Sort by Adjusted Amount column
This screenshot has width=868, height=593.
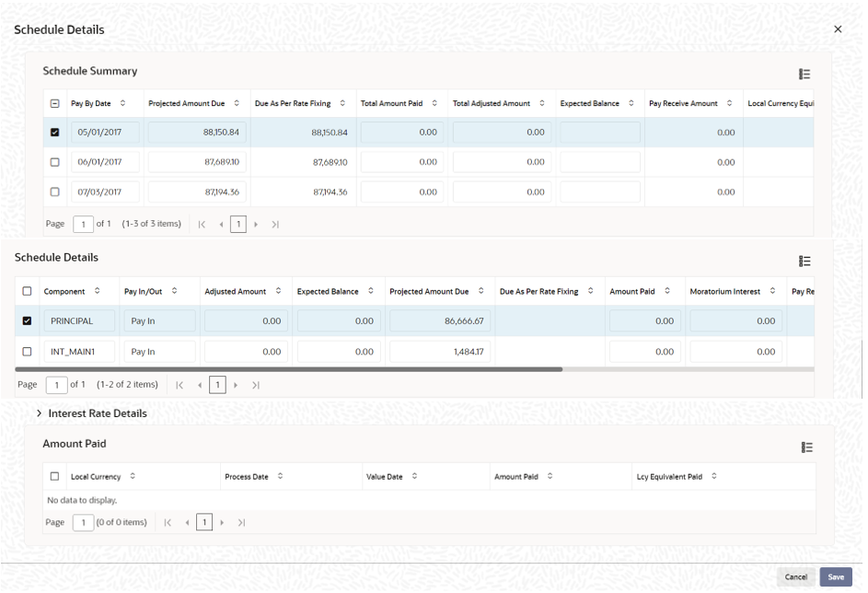click(x=279, y=291)
